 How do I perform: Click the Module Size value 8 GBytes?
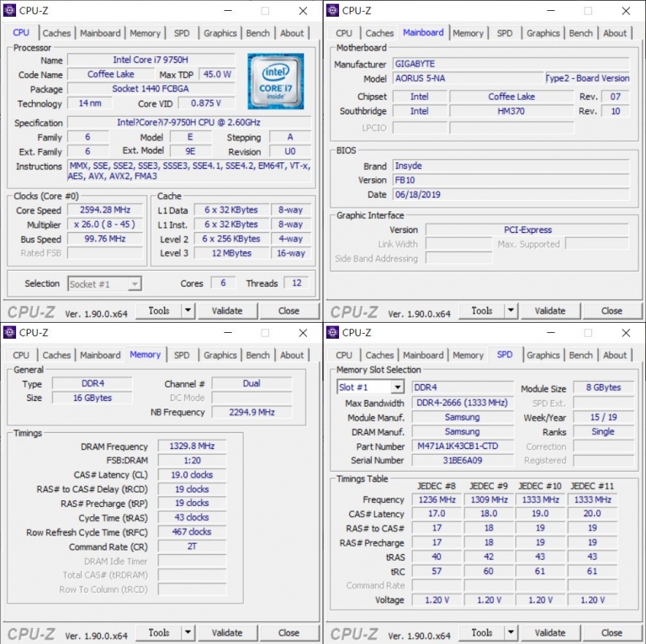pos(603,387)
